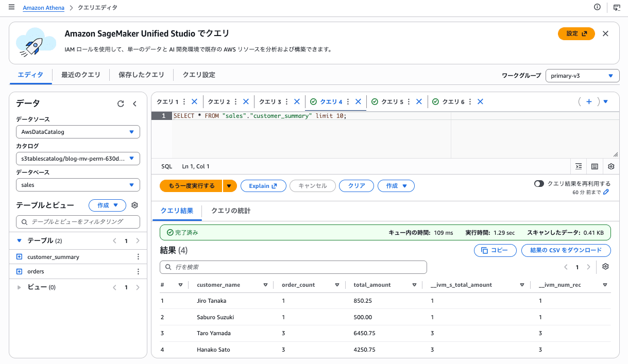Focus the テーブルとビューをフィルタリング field
This screenshot has width=628, height=364.
coord(78,222)
